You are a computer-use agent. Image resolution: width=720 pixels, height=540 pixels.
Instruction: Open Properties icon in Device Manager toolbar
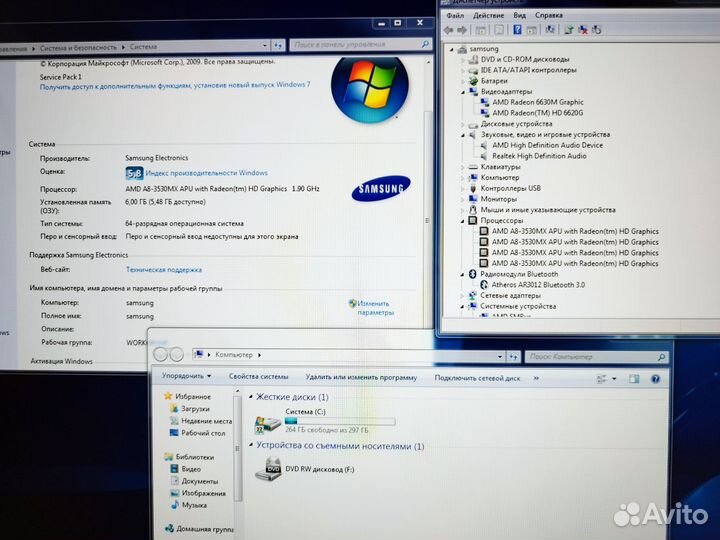tap(499, 30)
